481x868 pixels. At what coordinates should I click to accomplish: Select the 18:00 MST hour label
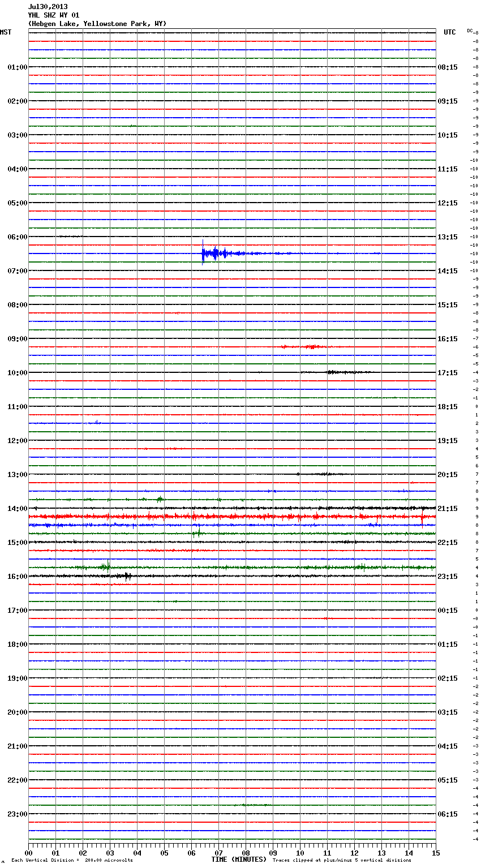[x=18, y=644]
